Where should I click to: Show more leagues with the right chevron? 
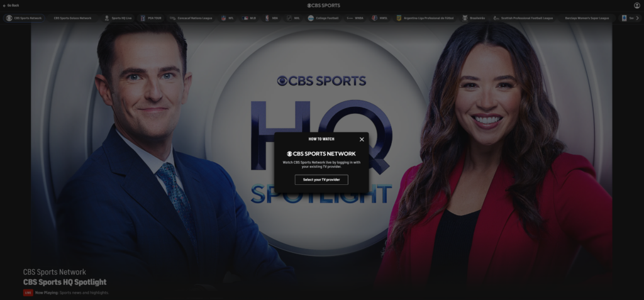tap(638, 18)
